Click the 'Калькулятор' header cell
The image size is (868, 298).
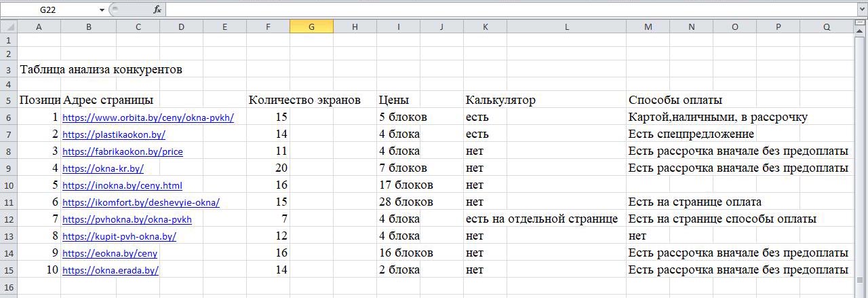click(x=500, y=100)
